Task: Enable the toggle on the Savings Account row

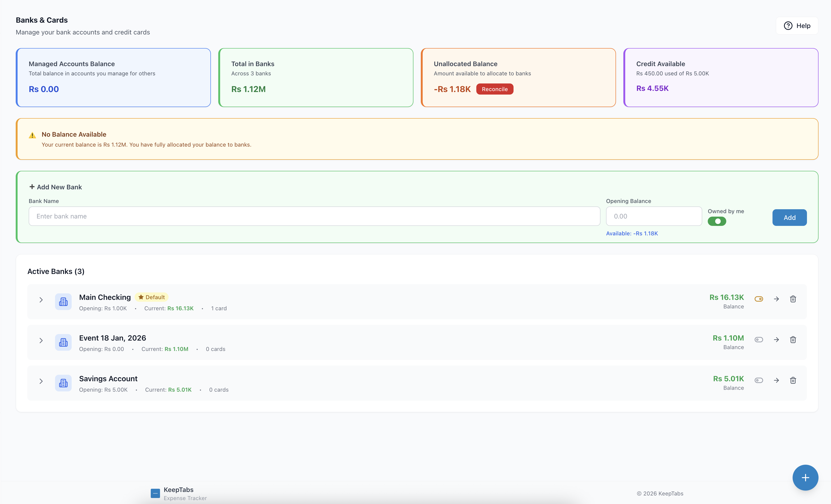Action: [x=759, y=380]
